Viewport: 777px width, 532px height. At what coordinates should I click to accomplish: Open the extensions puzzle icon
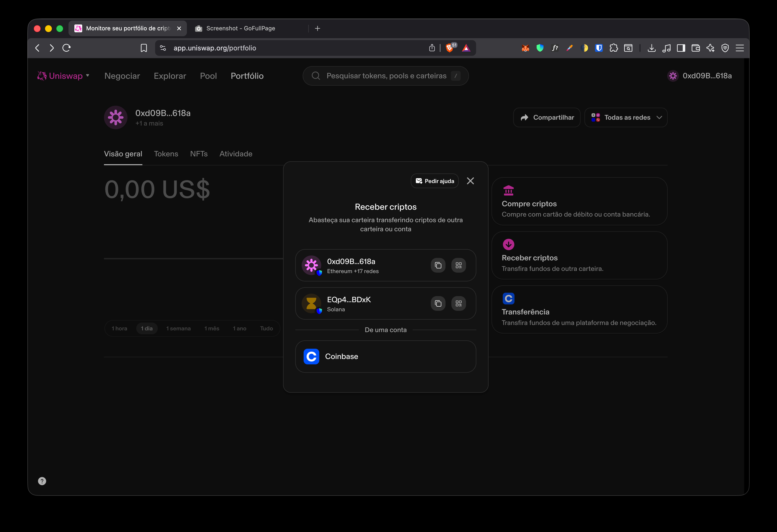(x=614, y=48)
